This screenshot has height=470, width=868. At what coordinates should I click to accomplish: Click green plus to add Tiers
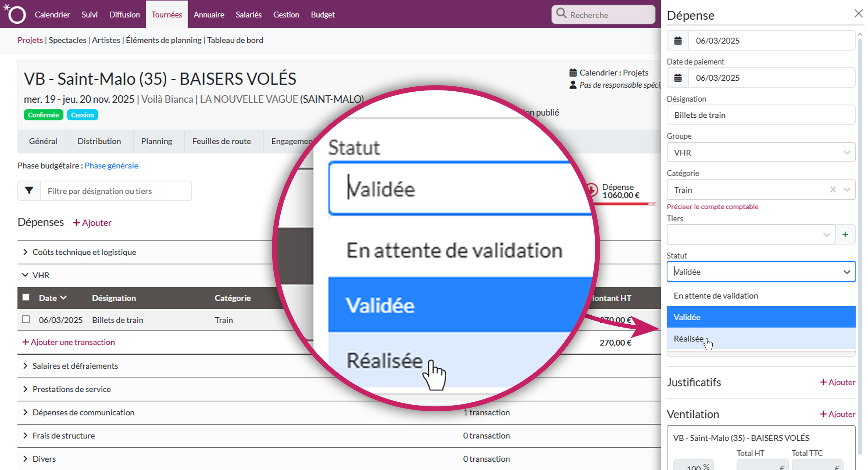[x=845, y=234]
